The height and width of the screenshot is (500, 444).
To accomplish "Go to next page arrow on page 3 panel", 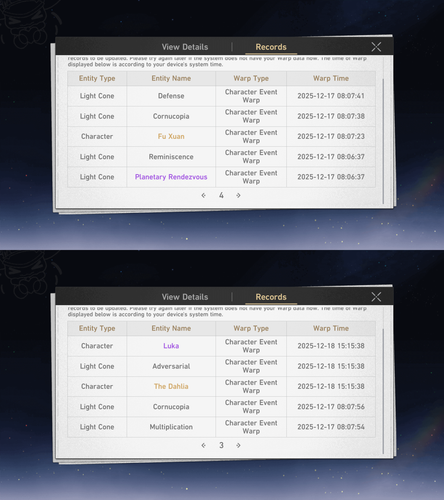I will [238, 445].
